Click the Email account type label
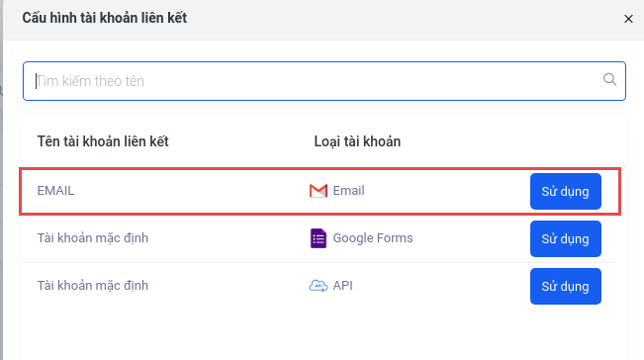 coord(348,191)
